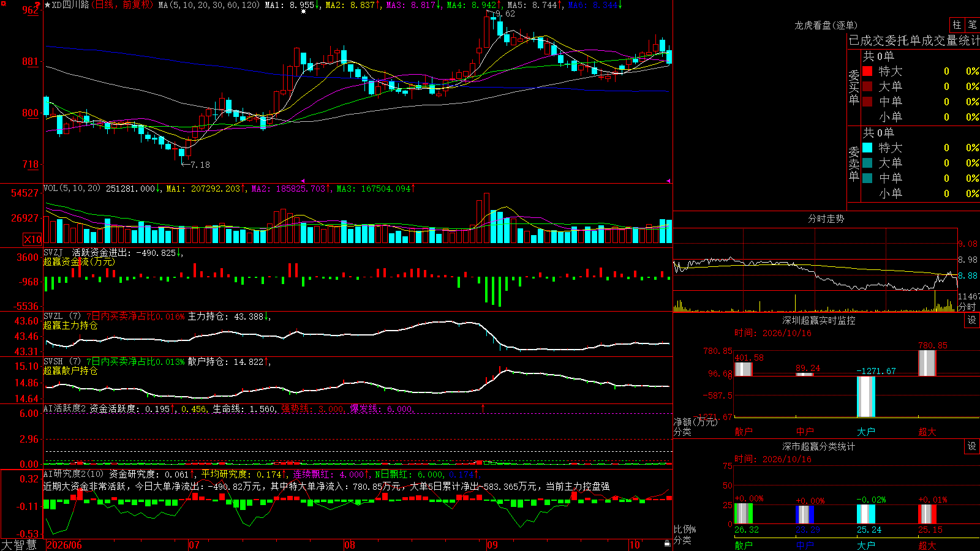Viewport: 980px width, 551px height.
Task: Open VOL(5,10,20) indicator label
Action: (x=72, y=188)
